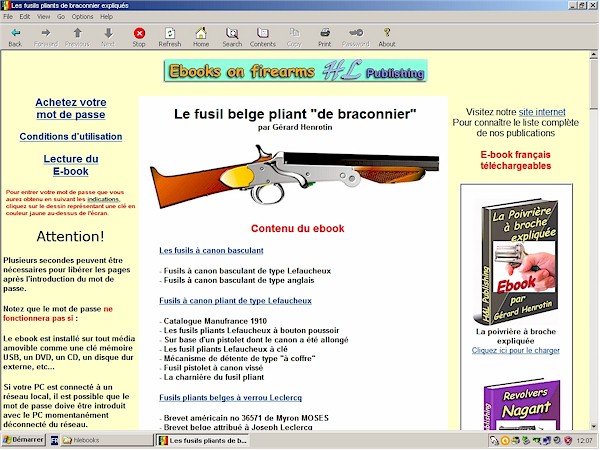The image size is (600, 450).
Task: Click the Previous up-arrow icon
Action: pyautogui.click(x=77, y=33)
